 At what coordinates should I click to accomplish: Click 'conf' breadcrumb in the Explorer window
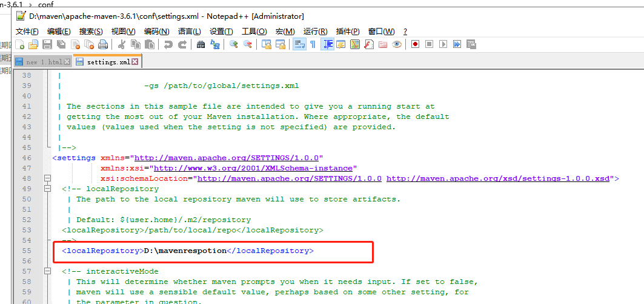pyautogui.click(x=45, y=5)
